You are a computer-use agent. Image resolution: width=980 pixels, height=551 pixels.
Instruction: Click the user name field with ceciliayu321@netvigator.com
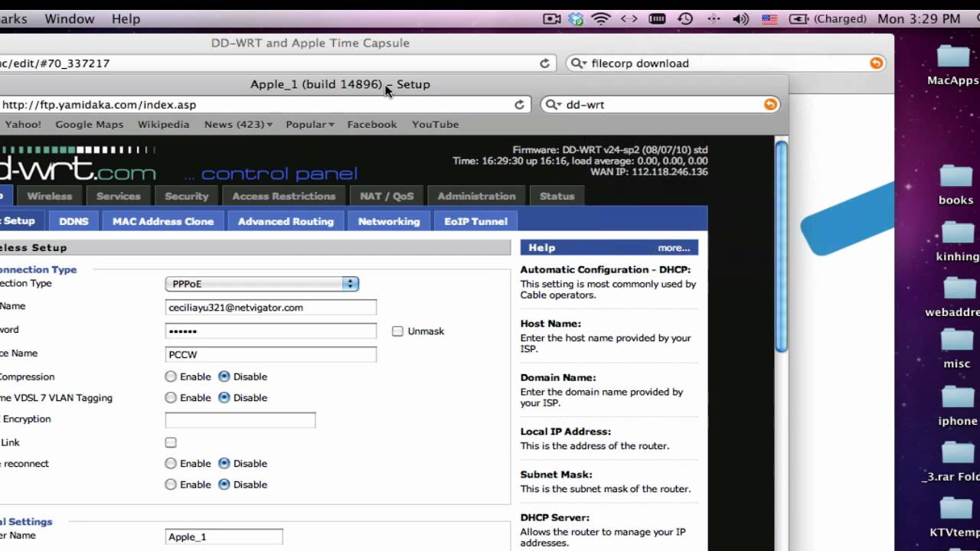(x=271, y=308)
